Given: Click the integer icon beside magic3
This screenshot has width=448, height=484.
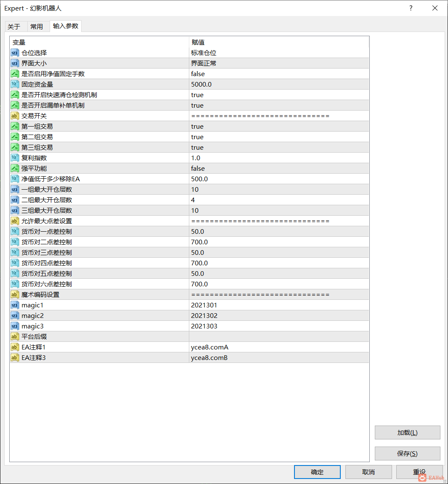Looking at the screenshot, I should (x=15, y=326).
